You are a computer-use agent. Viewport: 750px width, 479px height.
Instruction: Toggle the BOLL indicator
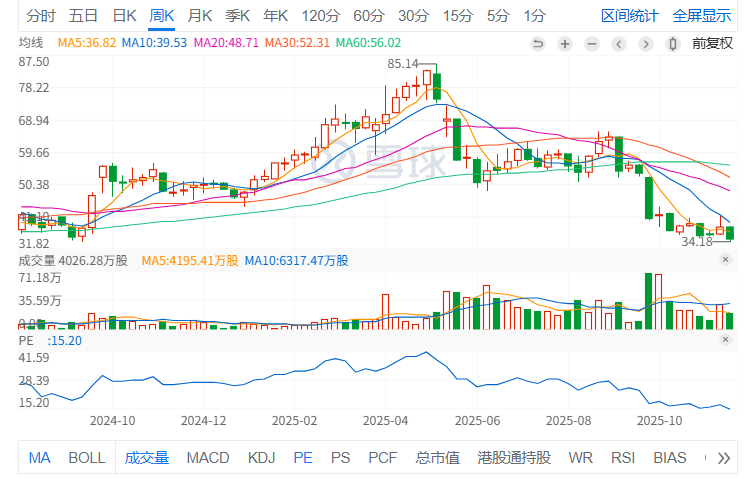(87, 458)
